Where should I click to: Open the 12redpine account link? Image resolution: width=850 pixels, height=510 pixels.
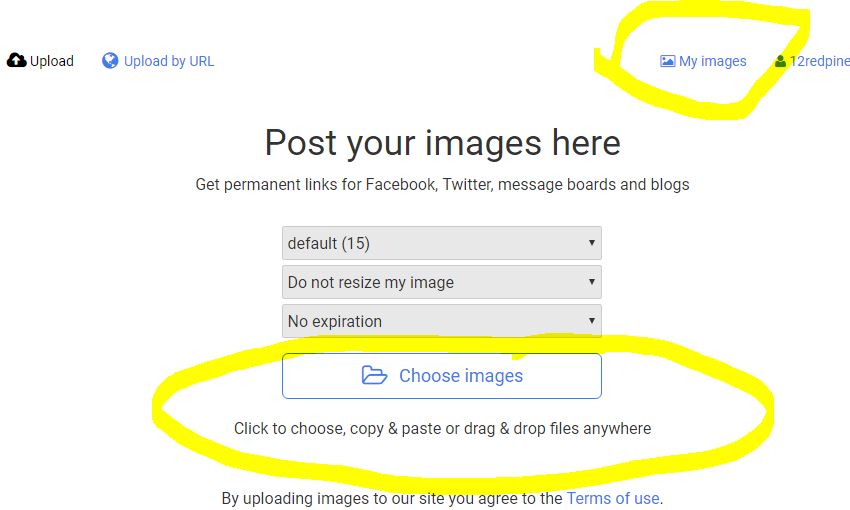pos(812,61)
